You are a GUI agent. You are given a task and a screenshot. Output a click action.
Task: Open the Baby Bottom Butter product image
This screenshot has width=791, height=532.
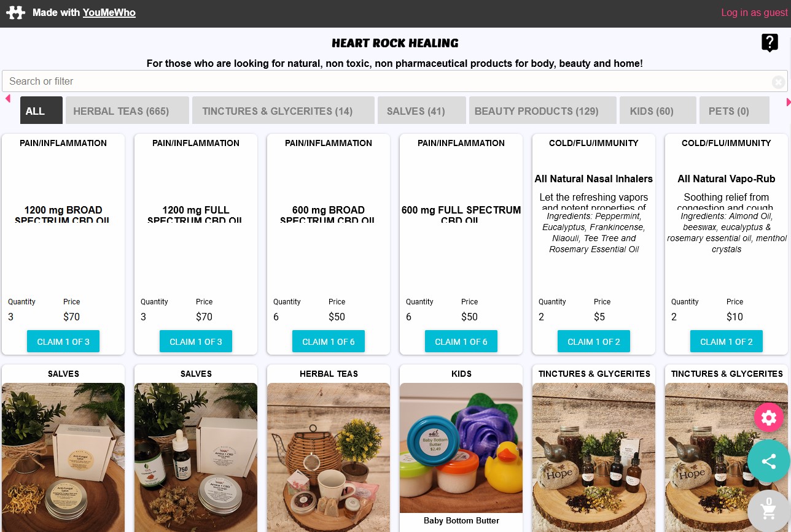pyautogui.click(x=461, y=448)
